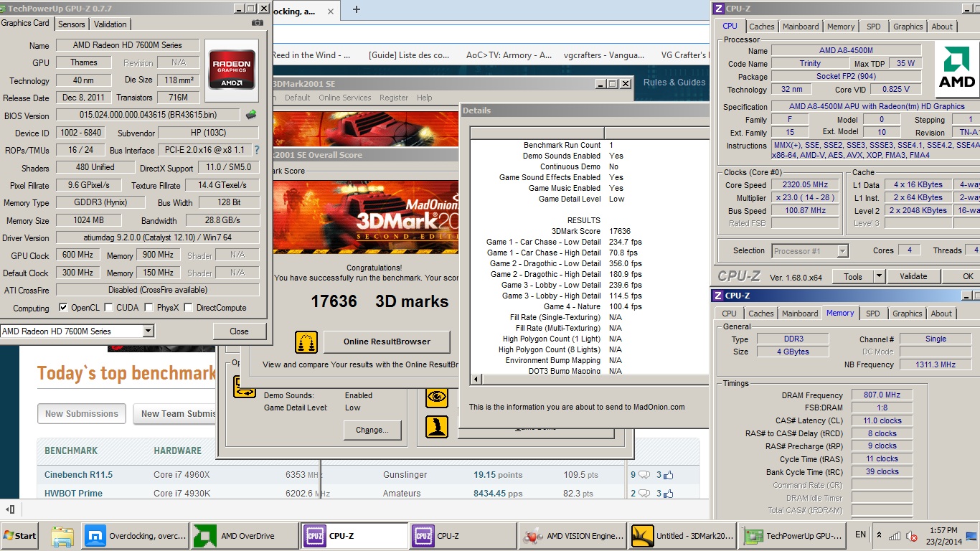
Task: Expand the Tools dropdown arrow in CPU-Z
Action: [879, 276]
